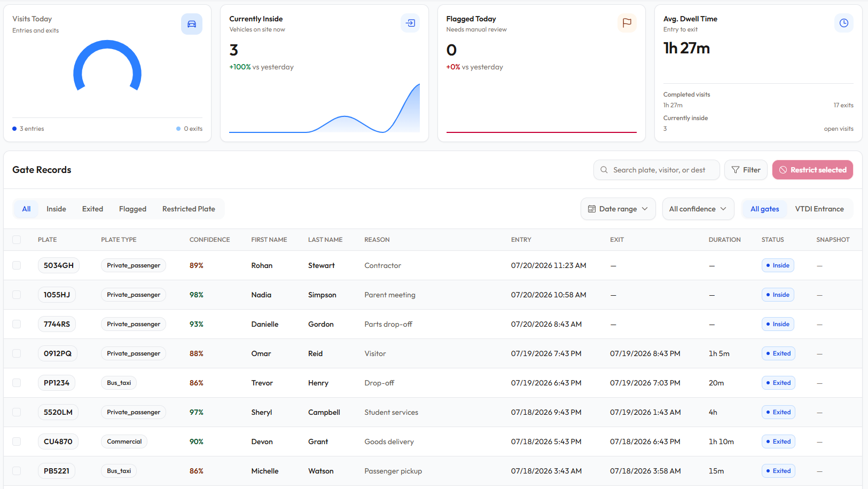This screenshot has height=489, width=868.
Task: Click plate badge 5520LM
Action: 58,412
